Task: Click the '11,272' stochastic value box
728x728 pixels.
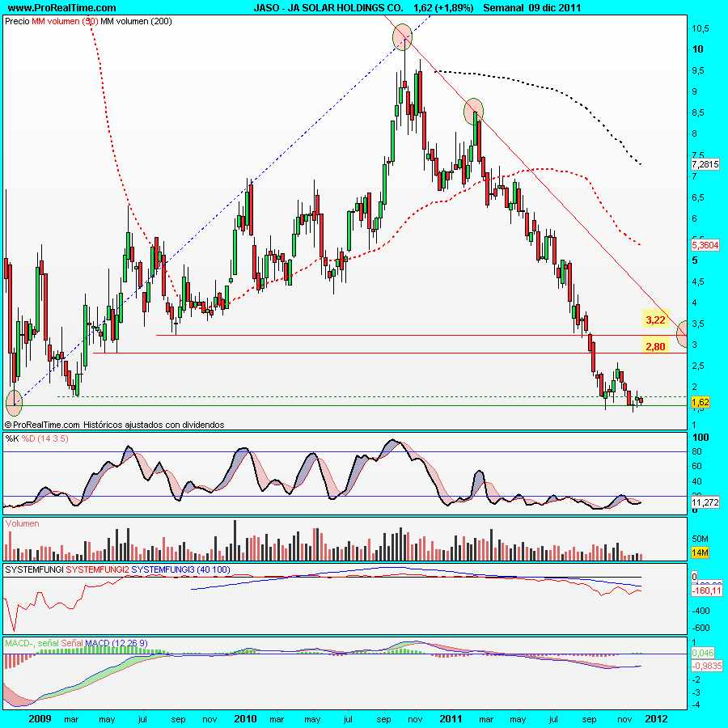Action: tap(705, 502)
